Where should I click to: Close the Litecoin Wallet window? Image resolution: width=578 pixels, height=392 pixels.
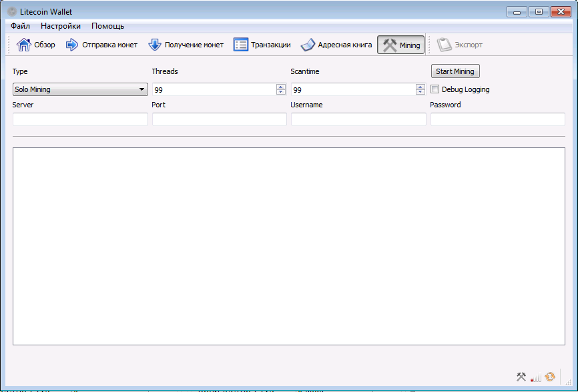click(x=561, y=12)
